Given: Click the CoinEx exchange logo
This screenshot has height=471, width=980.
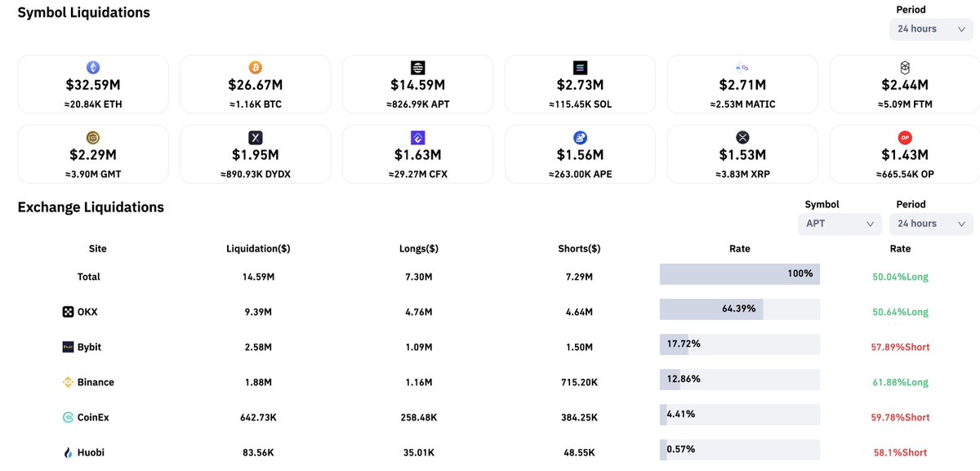Looking at the screenshot, I should (68, 417).
